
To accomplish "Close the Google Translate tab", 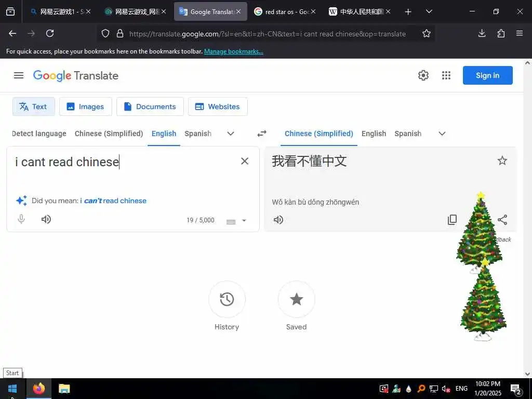I will [x=238, y=11].
